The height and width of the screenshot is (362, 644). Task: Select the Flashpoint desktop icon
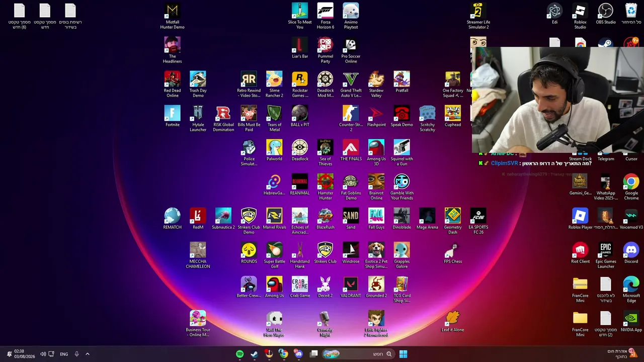click(376, 117)
